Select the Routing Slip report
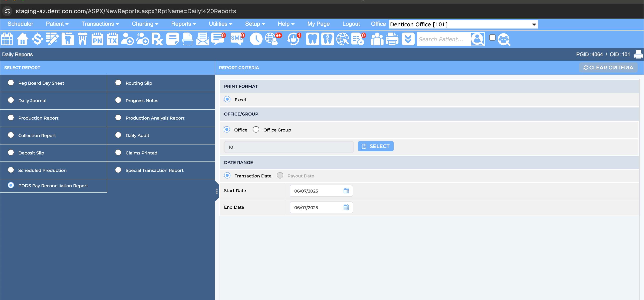644x300 pixels. (118, 83)
